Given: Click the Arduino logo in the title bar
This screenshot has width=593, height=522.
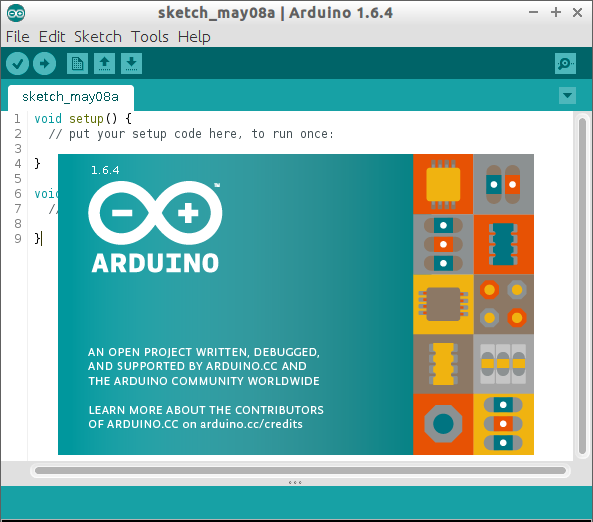Looking at the screenshot, I should 16,14.
